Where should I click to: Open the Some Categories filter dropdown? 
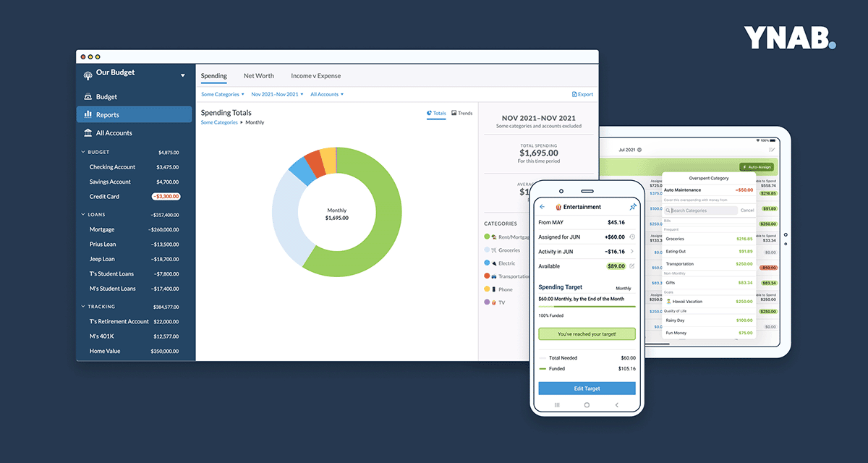(x=223, y=94)
